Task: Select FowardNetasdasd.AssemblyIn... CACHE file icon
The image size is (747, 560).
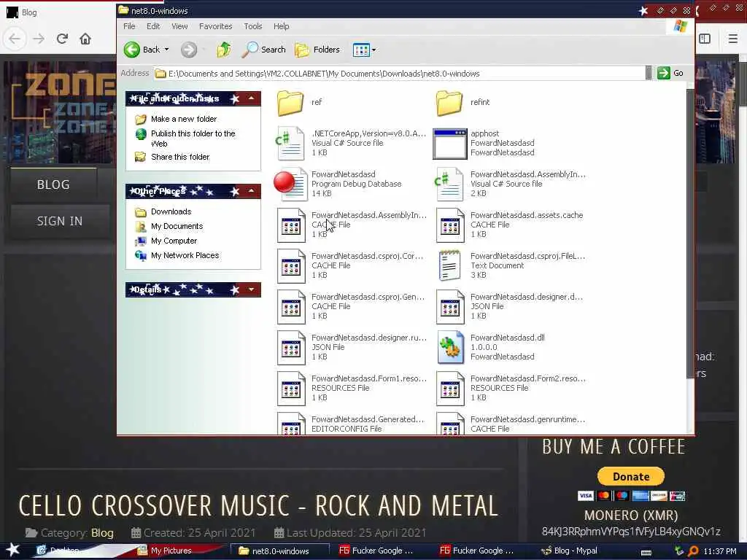Action: tap(291, 225)
